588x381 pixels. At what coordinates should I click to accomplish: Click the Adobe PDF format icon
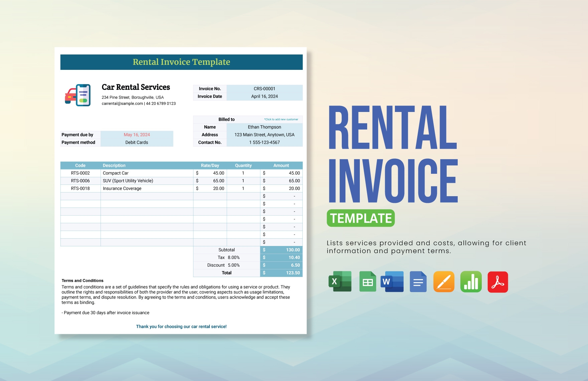[x=498, y=281]
